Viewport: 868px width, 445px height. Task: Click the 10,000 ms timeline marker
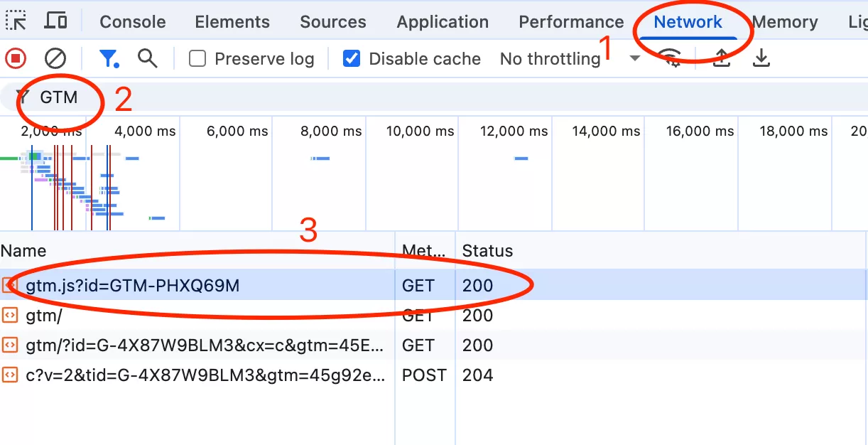(421, 131)
